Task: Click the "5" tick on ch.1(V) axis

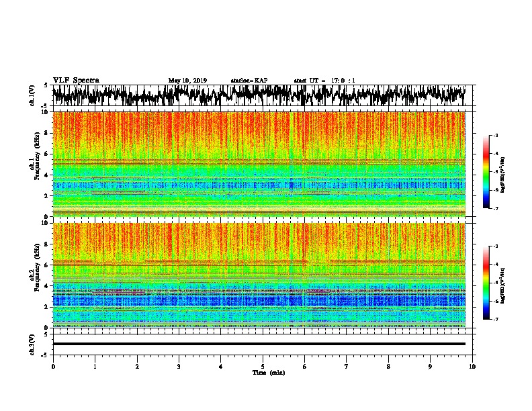Action: (46, 85)
